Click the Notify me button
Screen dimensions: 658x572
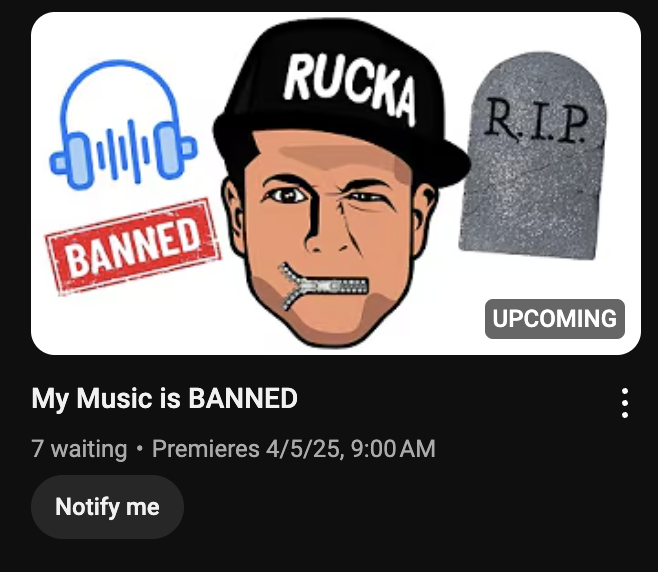pyautogui.click(x=107, y=507)
